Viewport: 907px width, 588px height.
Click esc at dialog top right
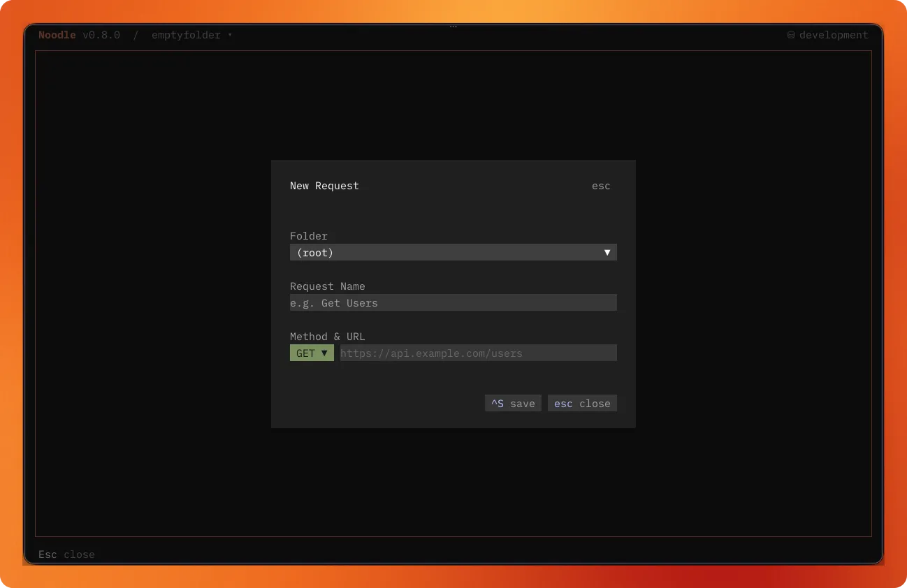click(601, 186)
